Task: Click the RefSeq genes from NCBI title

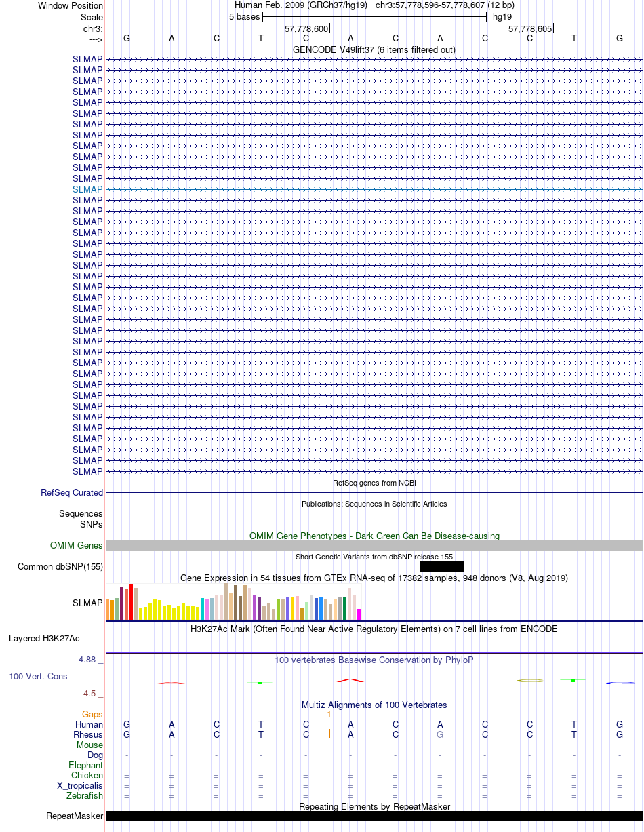Action: [374, 483]
